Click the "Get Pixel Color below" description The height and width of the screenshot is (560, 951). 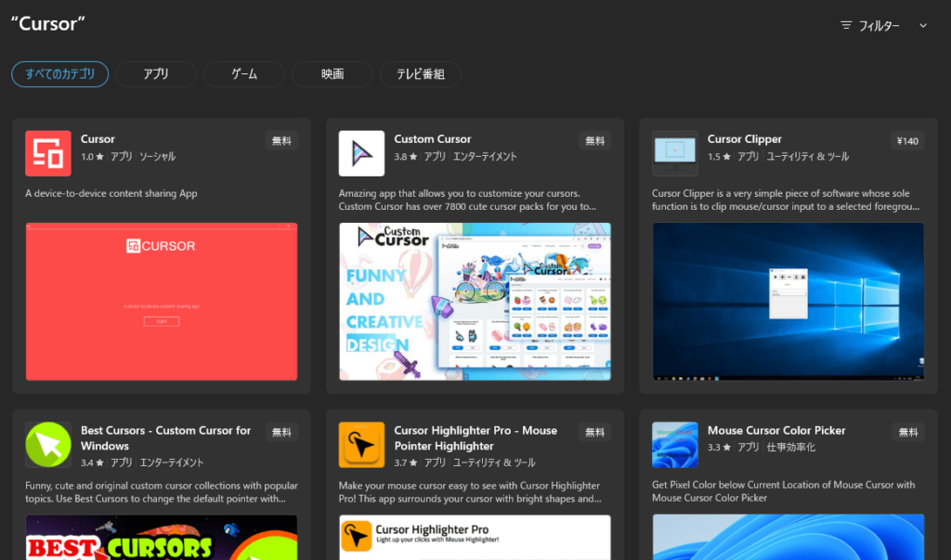pyautogui.click(x=784, y=491)
